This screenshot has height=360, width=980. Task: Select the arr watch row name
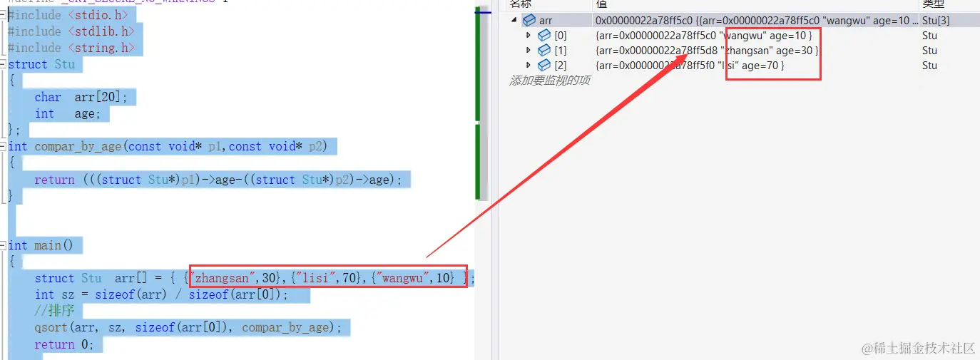546,21
